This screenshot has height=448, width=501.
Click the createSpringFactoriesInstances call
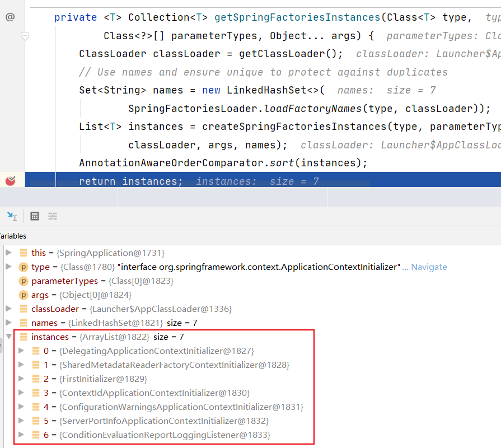click(x=294, y=127)
